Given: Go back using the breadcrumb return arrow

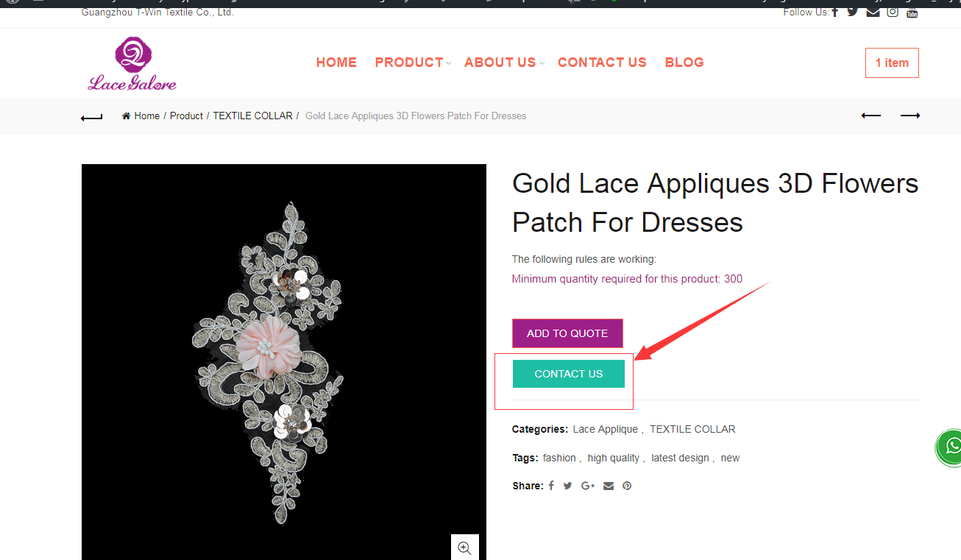Looking at the screenshot, I should 91,116.
